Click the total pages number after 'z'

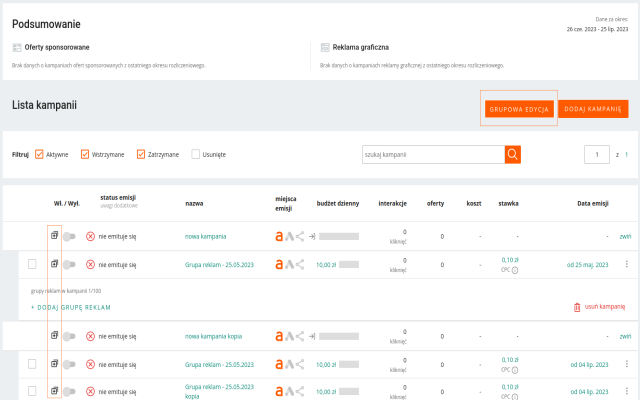[x=626, y=154]
